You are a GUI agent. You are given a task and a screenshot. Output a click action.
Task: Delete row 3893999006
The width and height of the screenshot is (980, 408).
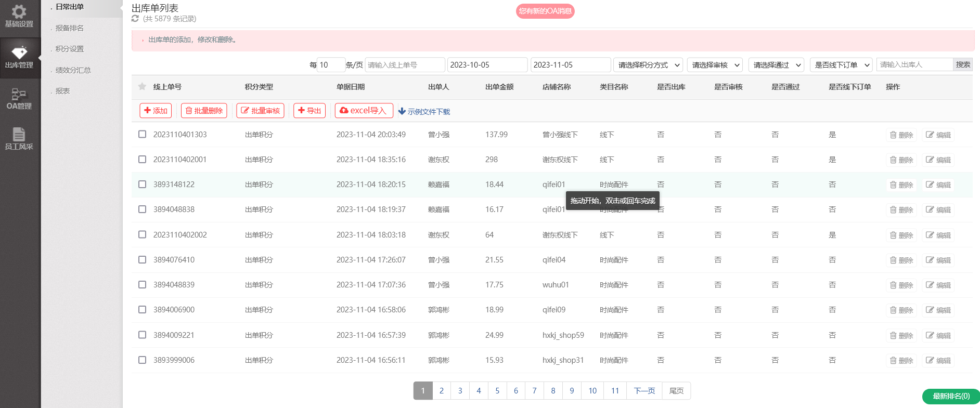pos(902,361)
